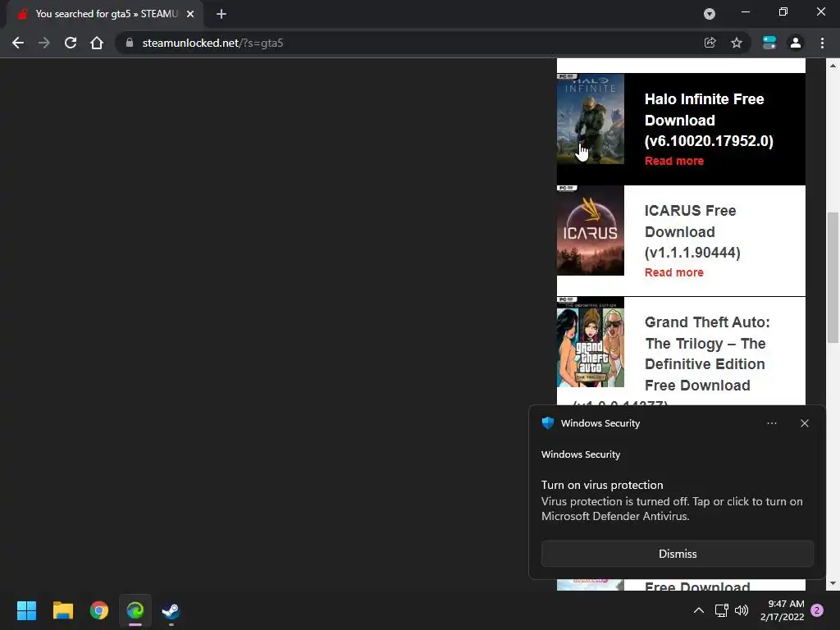Open Steam from the taskbar
Screen dimensions: 840x630
click(x=171, y=610)
